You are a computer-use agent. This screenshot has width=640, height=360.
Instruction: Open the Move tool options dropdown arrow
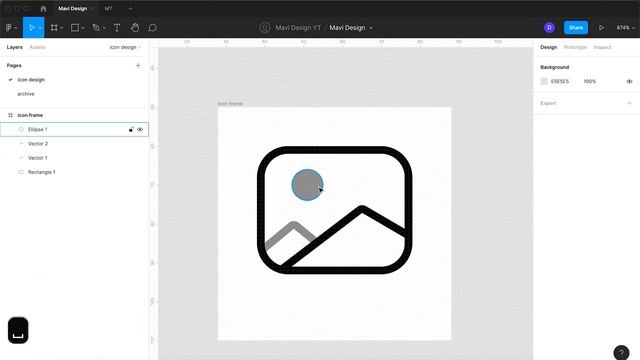[x=40, y=28]
